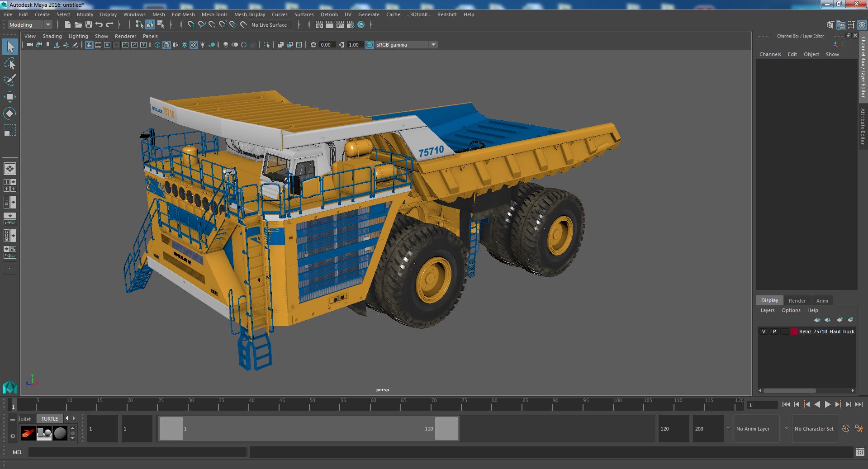Toggle wireframe shading in viewport

pos(157,45)
